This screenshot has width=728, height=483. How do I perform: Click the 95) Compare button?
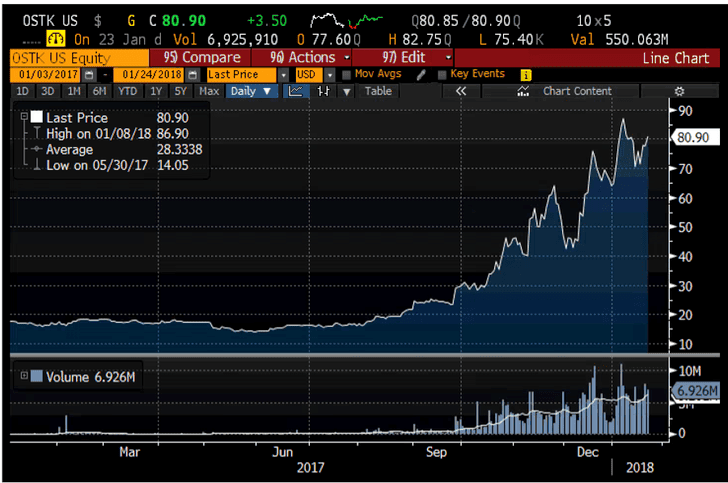(x=201, y=58)
